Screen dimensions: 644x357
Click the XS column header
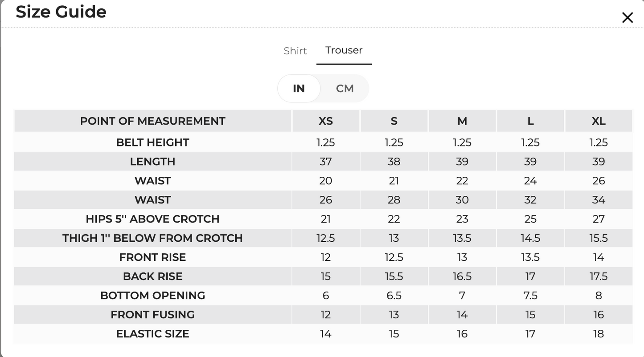coord(326,121)
